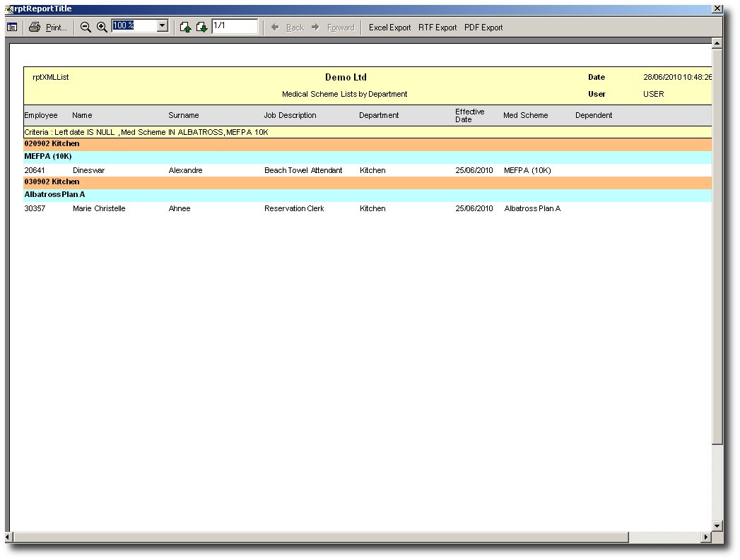The image size is (740, 560).
Task: Click the page number 1/1 field
Action: click(234, 26)
